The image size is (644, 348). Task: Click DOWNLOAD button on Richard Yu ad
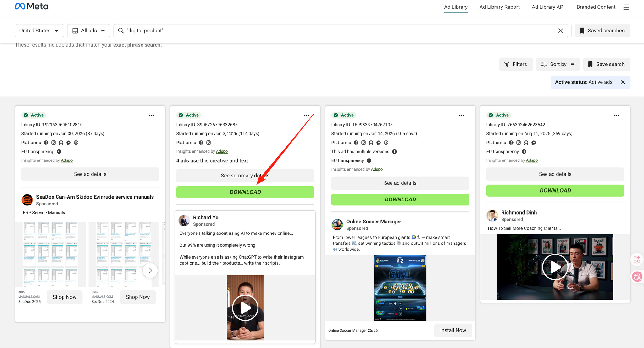point(245,192)
